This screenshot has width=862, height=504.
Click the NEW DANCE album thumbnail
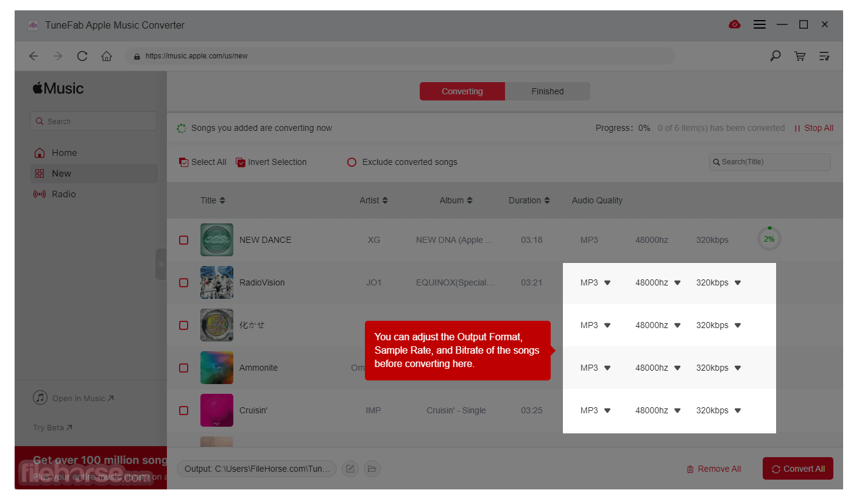[x=217, y=240]
